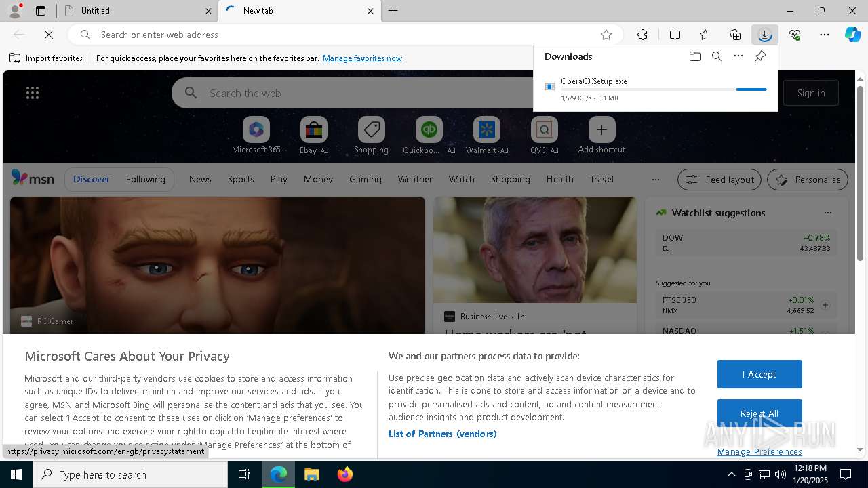Screen dimensions: 868x488
Task: Select the Discover tab
Action: 92,179
